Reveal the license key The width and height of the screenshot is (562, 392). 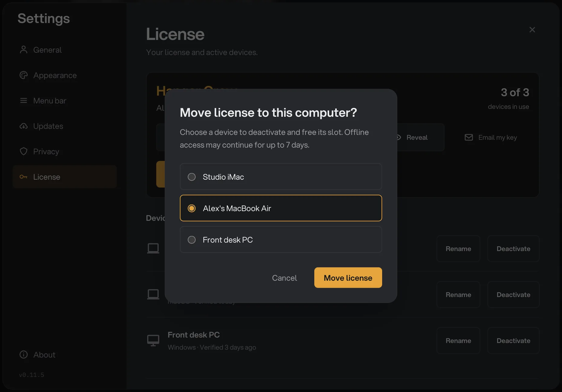coord(417,137)
